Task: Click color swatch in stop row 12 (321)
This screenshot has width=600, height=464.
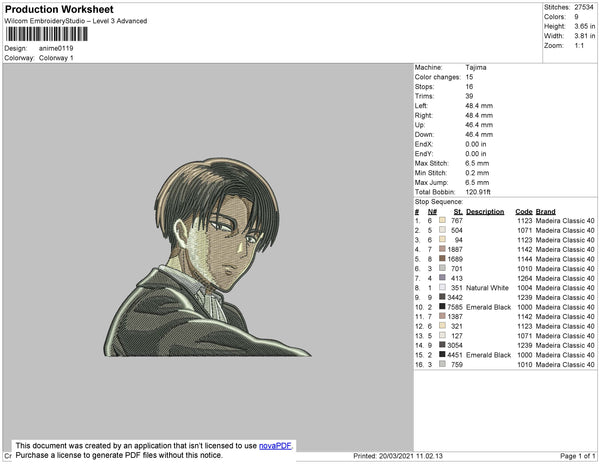Action: [x=442, y=326]
